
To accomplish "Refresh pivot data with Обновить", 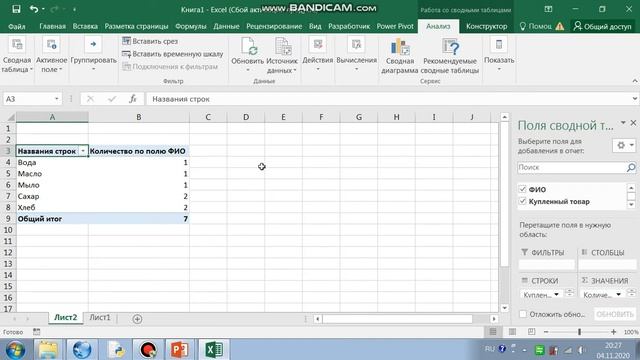I will [x=247, y=55].
